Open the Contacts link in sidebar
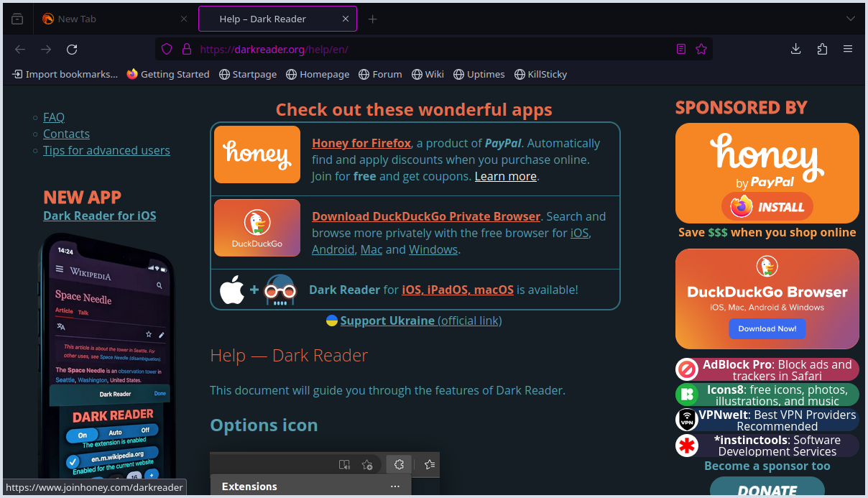The image size is (868, 498). tap(66, 134)
